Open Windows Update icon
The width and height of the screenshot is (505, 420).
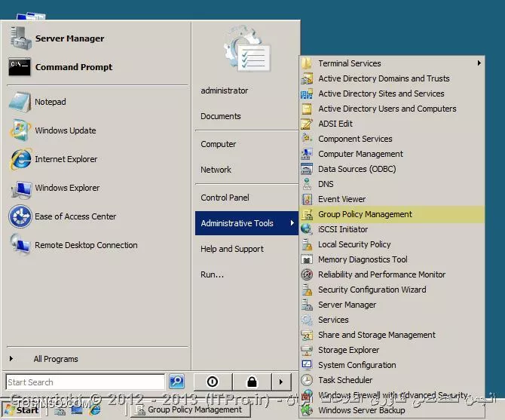[x=20, y=130]
